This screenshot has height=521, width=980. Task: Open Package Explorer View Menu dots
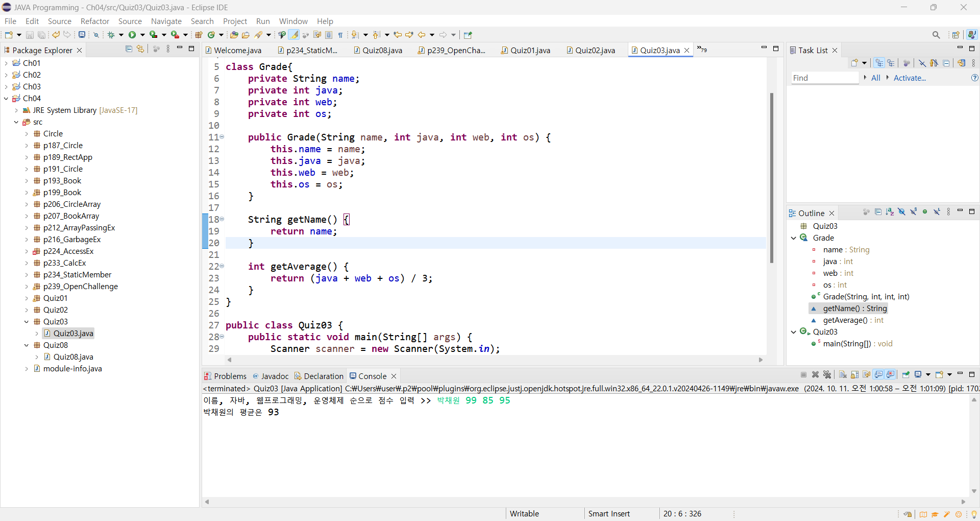click(x=168, y=49)
